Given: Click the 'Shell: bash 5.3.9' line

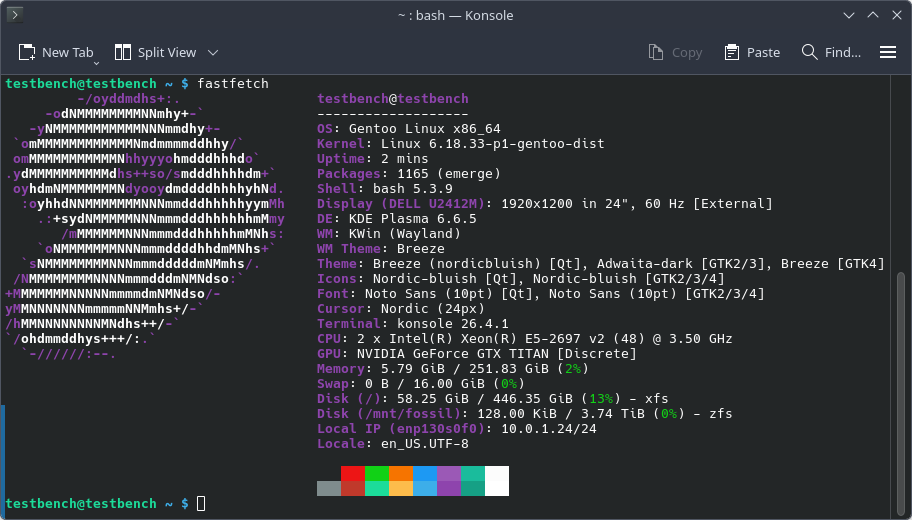Looking at the screenshot, I should click(384, 188).
